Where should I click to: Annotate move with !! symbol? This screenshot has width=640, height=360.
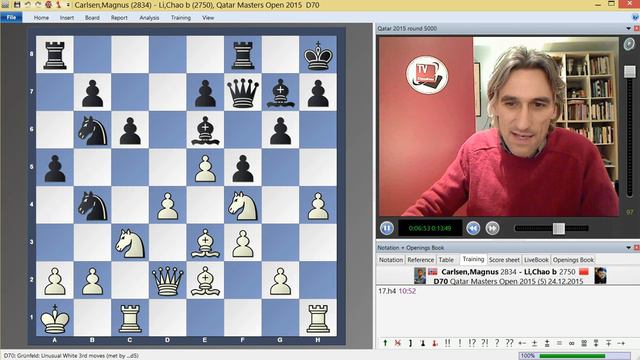click(448, 343)
